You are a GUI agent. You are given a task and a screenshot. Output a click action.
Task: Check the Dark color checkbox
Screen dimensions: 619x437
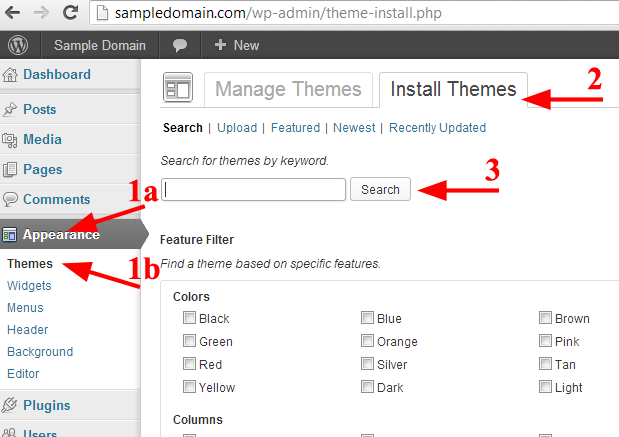(367, 386)
